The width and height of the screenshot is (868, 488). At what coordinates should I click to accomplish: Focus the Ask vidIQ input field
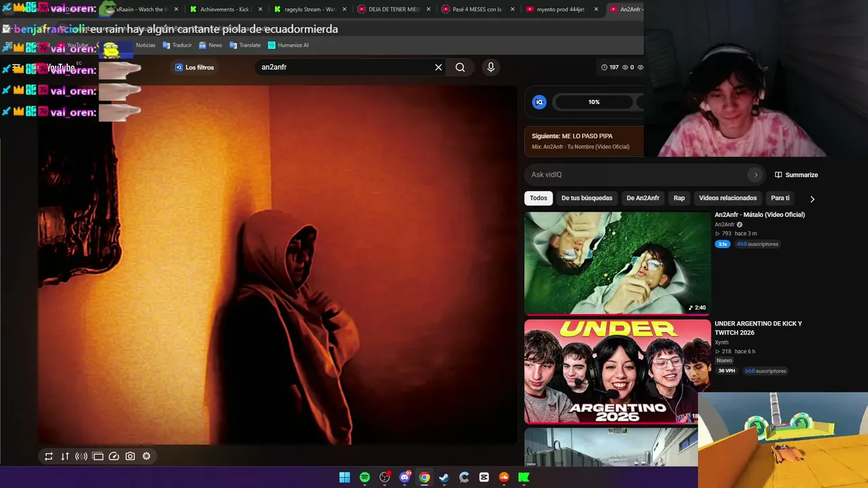(637, 175)
